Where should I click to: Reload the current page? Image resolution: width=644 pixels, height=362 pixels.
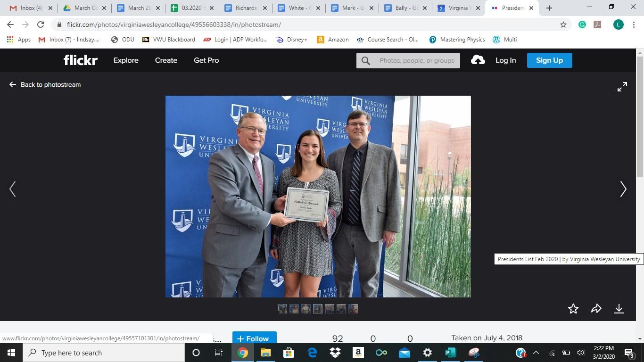41,25
